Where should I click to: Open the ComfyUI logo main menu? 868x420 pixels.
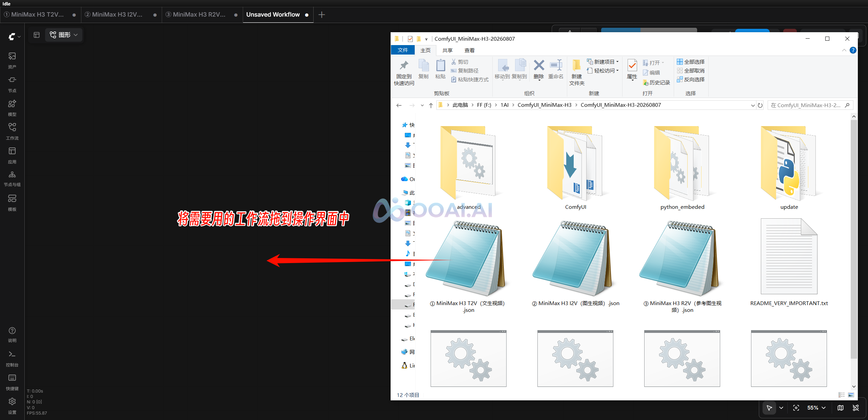(x=14, y=36)
